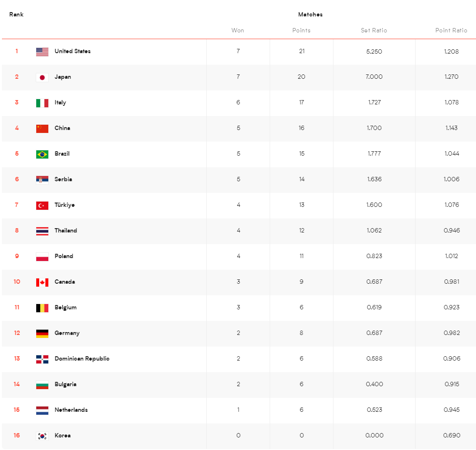Sort by the Points column header
The height and width of the screenshot is (450, 476).
pyautogui.click(x=302, y=30)
